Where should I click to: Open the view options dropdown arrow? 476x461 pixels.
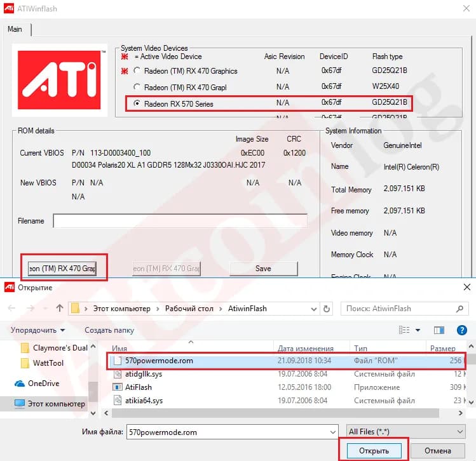[x=418, y=330]
